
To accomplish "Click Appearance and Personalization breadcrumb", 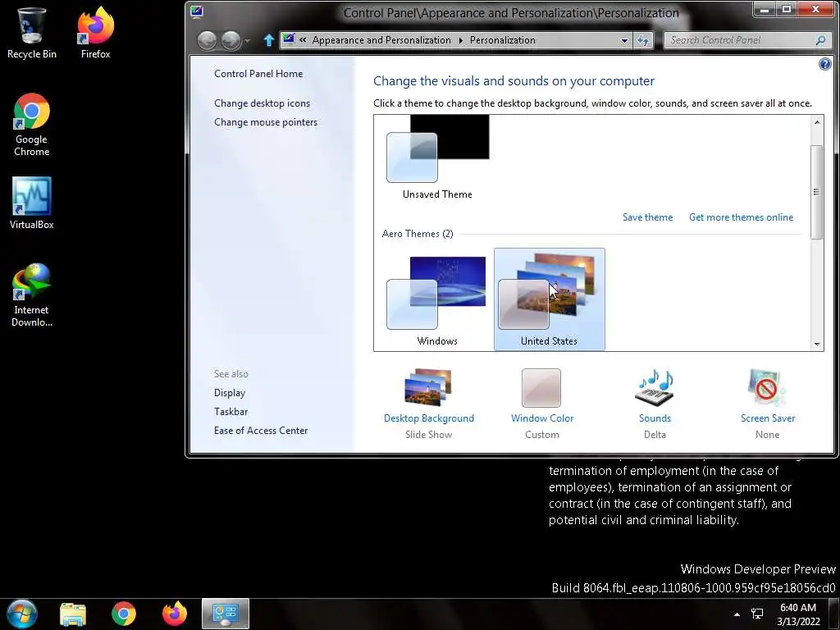I will 381,40.
